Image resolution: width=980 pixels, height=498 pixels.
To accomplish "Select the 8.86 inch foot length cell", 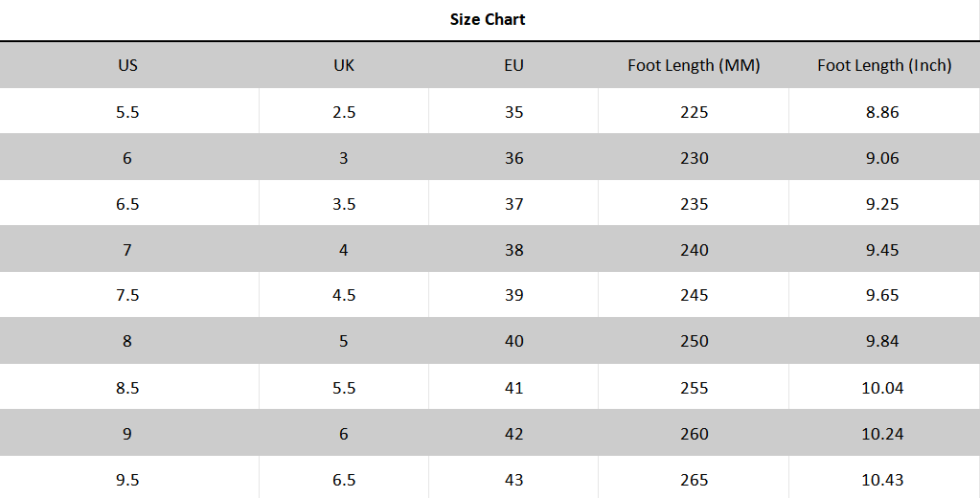I will tap(882, 112).
